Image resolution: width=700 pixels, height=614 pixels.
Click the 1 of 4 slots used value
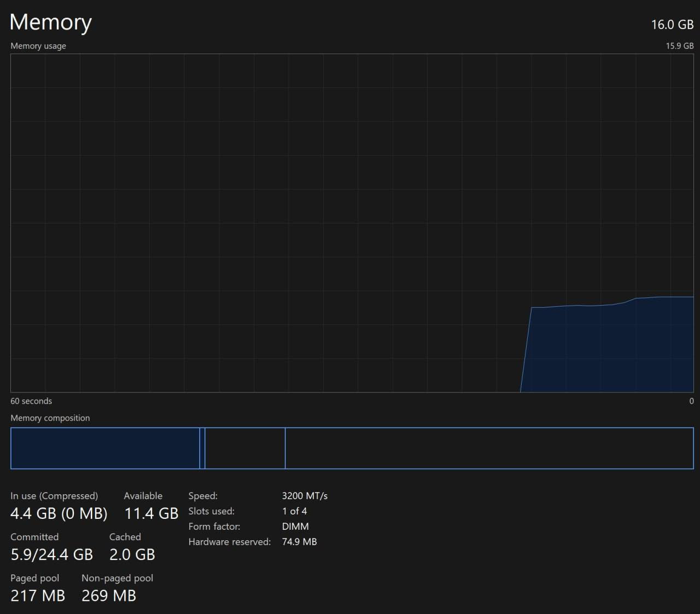pyautogui.click(x=294, y=511)
